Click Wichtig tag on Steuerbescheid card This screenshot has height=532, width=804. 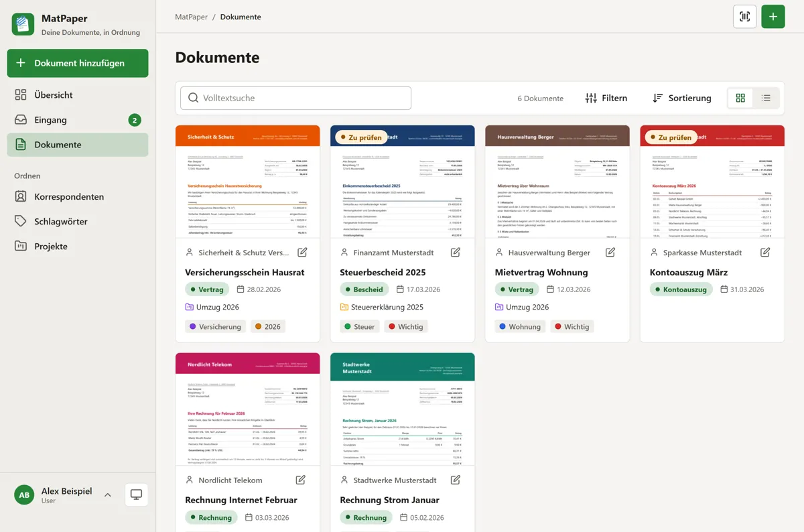pyautogui.click(x=405, y=327)
